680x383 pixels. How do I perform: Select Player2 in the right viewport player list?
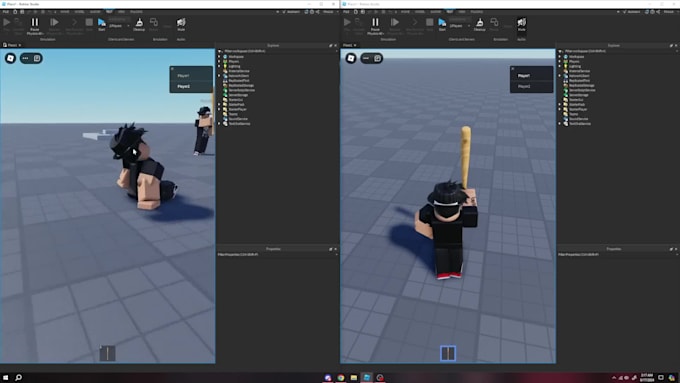coord(524,86)
